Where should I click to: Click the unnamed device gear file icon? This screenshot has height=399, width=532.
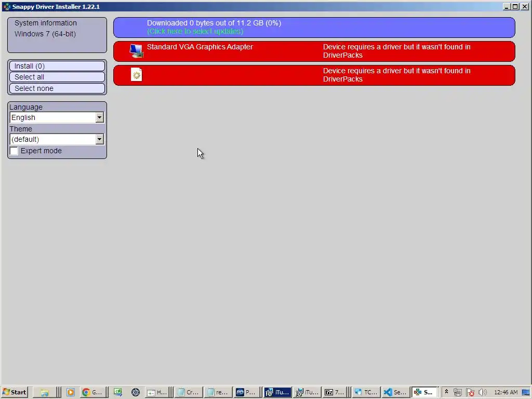137,75
